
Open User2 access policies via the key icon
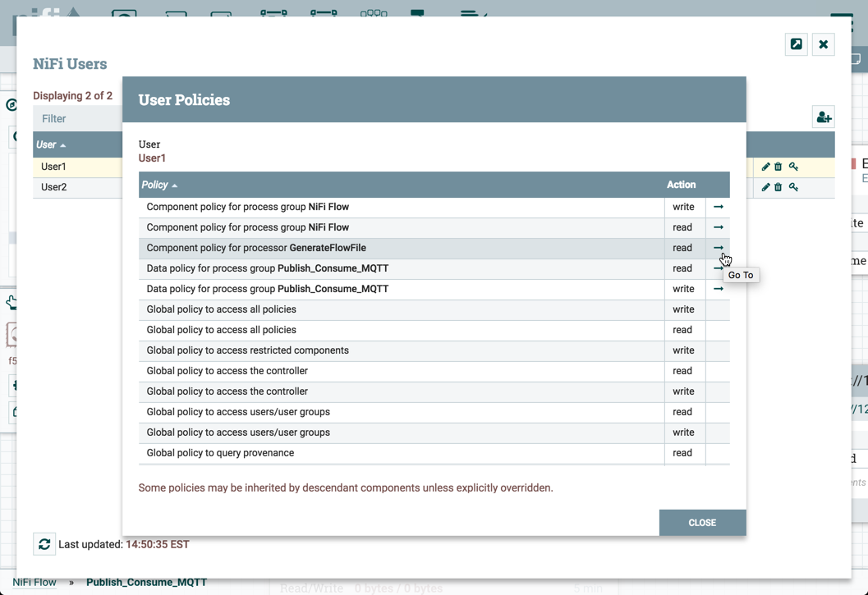pos(793,187)
